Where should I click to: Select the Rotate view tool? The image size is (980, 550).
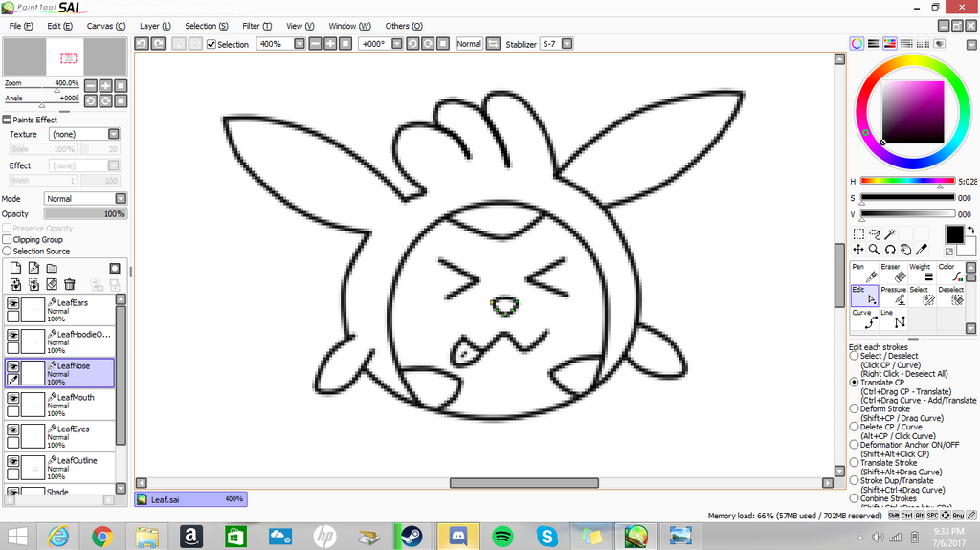click(x=890, y=250)
